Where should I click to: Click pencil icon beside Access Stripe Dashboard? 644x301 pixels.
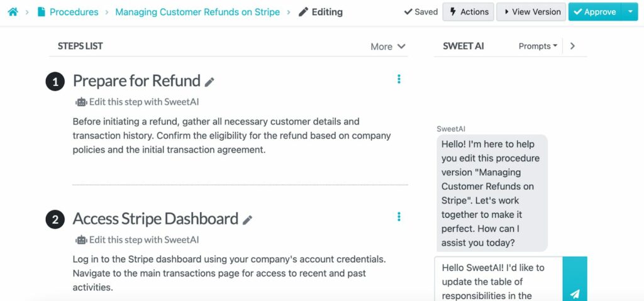[248, 219]
